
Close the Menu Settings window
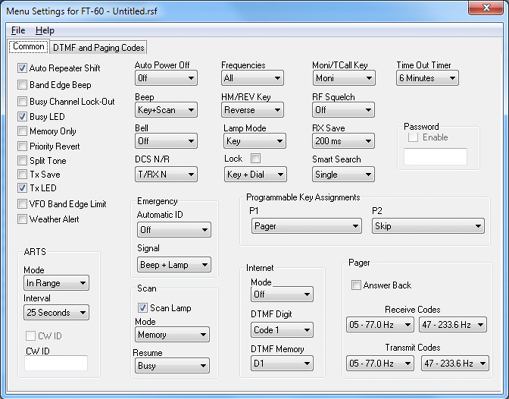[x=486, y=8]
